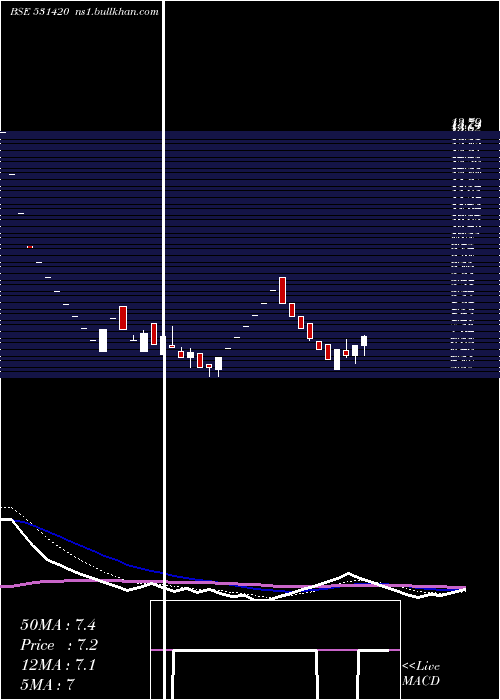
Task: Click the tallest red candle at the mid-chart peak
Action: [x=282, y=290]
